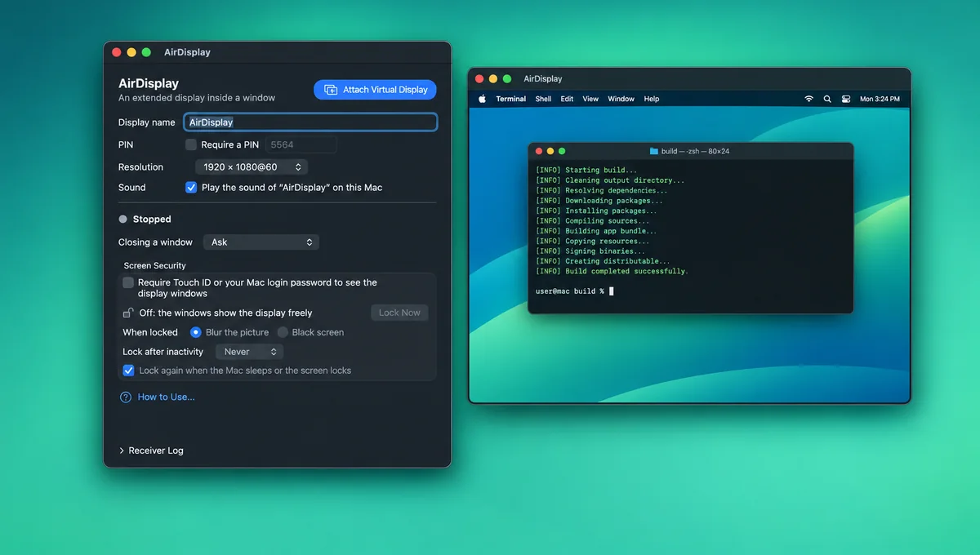Image resolution: width=980 pixels, height=555 pixels.
Task: Open the Window menu
Action: click(x=621, y=99)
